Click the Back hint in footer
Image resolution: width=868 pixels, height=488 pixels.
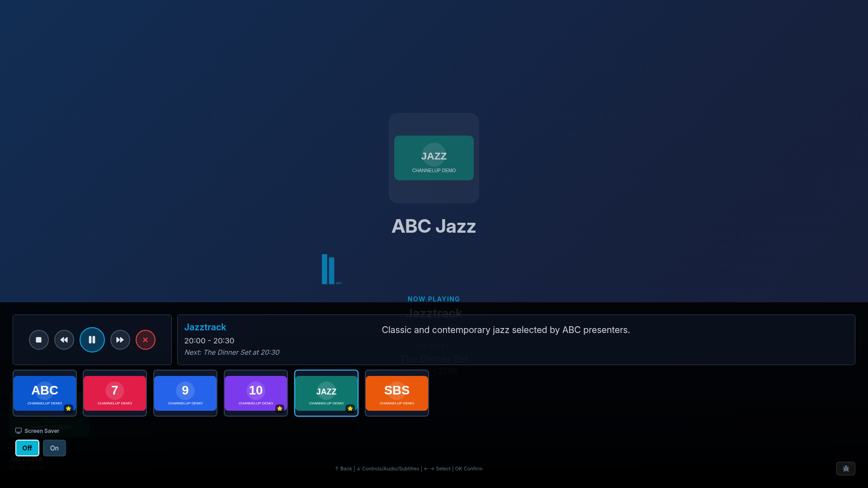click(x=344, y=469)
